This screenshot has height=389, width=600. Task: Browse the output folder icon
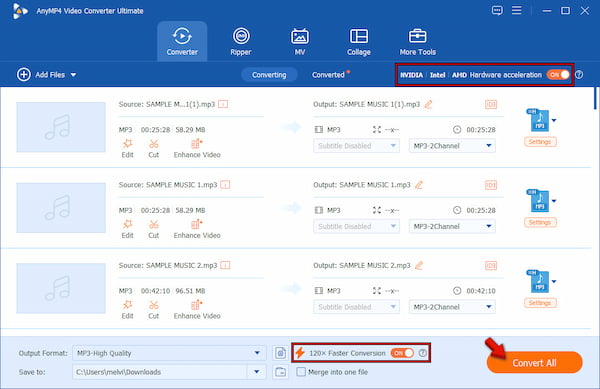pos(280,372)
